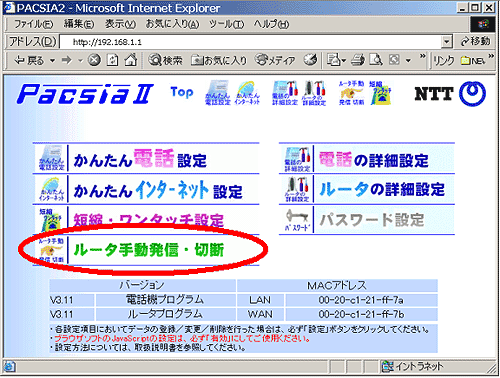Image resolution: width=500 pixels, height=378 pixels.
Task: Click the Top link in header
Action: (x=182, y=92)
